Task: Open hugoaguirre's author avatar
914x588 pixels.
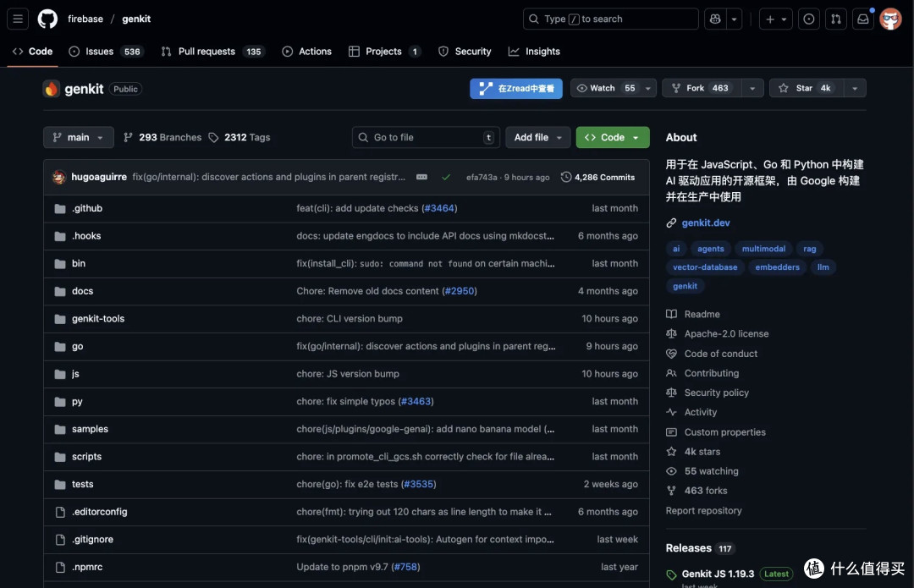Action: point(59,177)
